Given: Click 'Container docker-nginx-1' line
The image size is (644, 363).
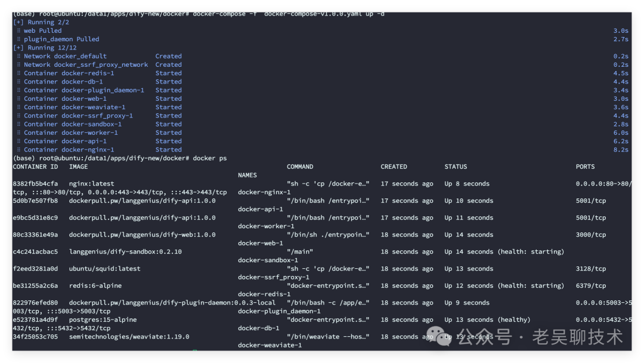Looking at the screenshot, I should 69,150.
